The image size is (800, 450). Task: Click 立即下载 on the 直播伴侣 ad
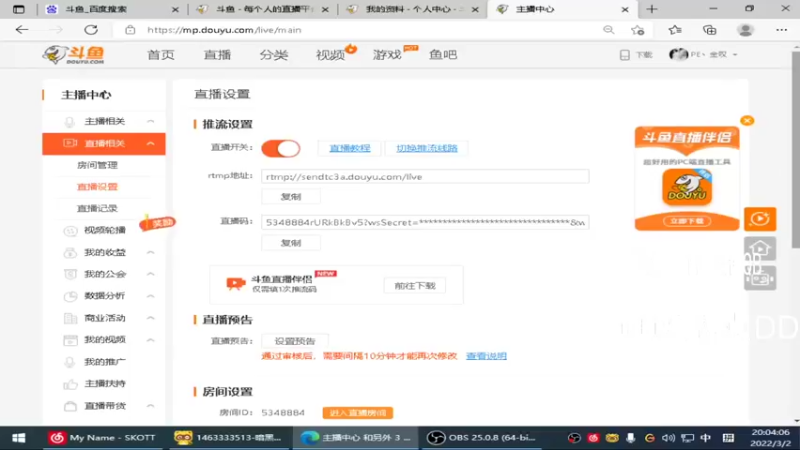687,221
